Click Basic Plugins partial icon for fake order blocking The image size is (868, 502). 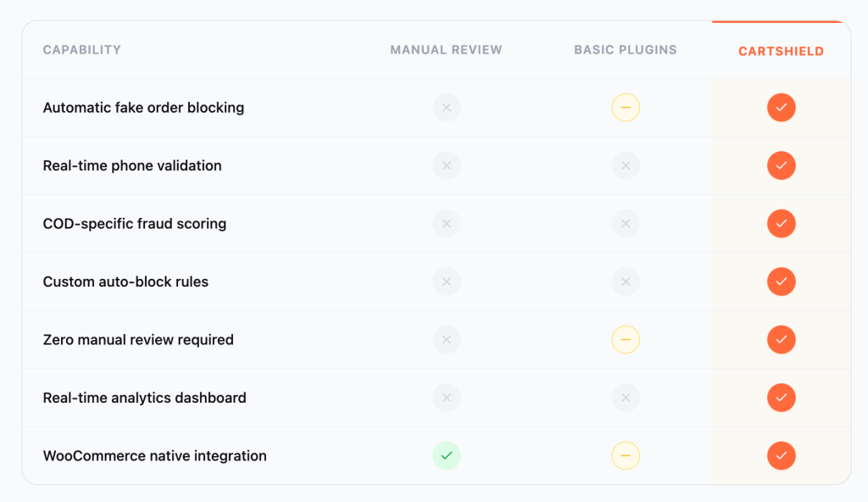pos(626,108)
